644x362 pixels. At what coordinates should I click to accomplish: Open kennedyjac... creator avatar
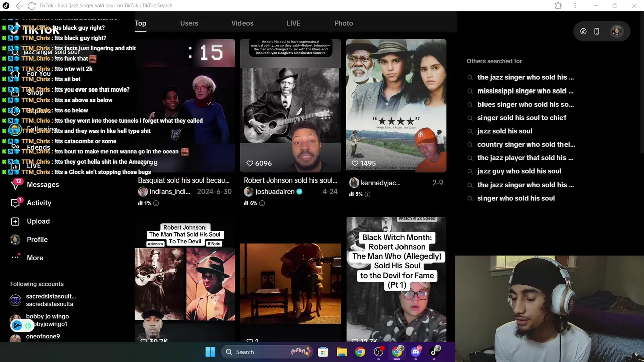tap(354, 183)
